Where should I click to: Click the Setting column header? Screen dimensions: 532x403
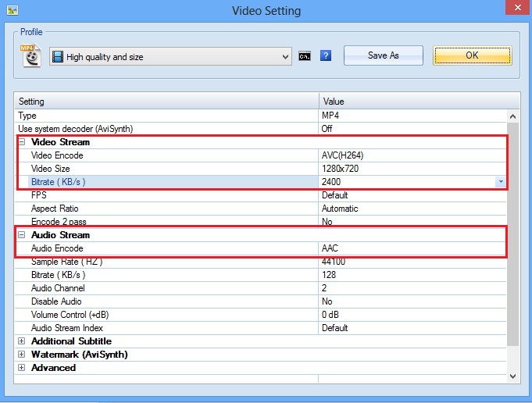pyautogui.click(x=166, y=102)
